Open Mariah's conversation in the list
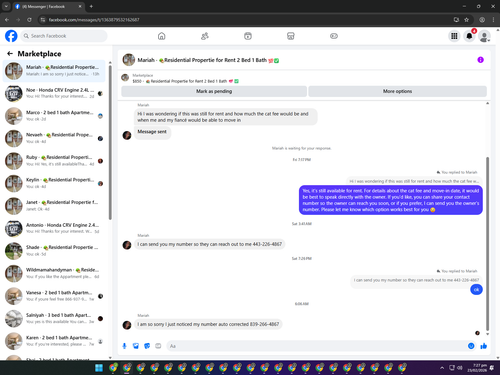The height and width of the screenshot is (375, 500). pyautogui.click(x=54, y=71)
